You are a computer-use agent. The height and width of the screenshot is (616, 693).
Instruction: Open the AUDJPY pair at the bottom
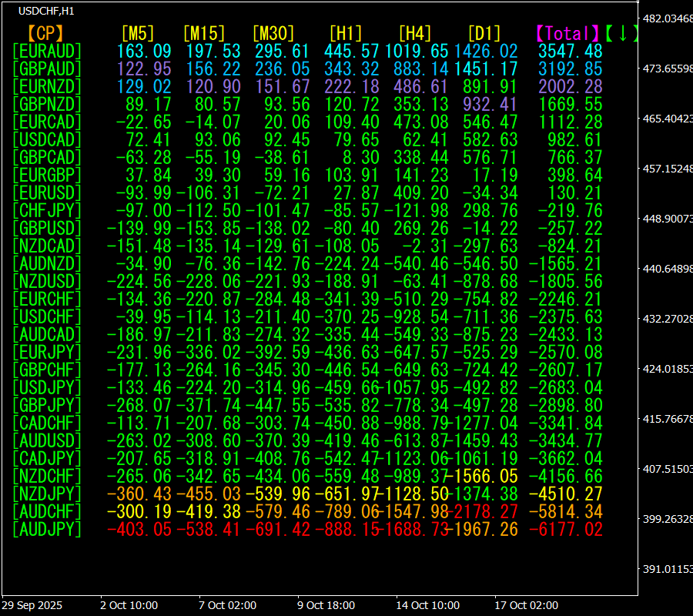(47, 529)
